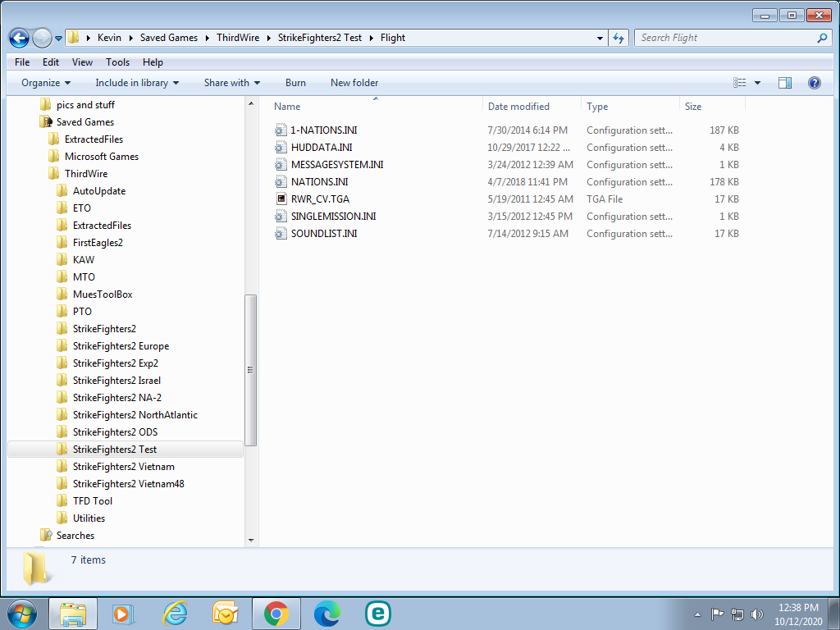Click the Burn button
This screenshot has width=840, height=630.
click(295, 83)
